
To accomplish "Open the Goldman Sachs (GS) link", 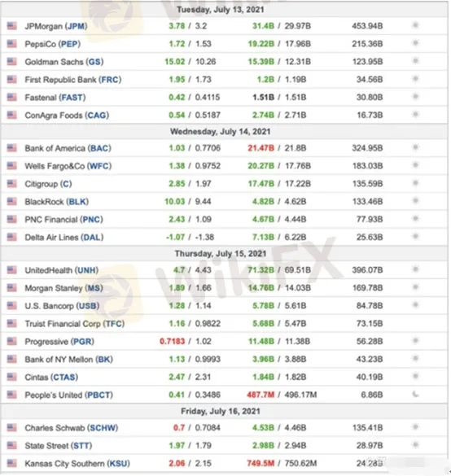I will [x=64, y=62].
